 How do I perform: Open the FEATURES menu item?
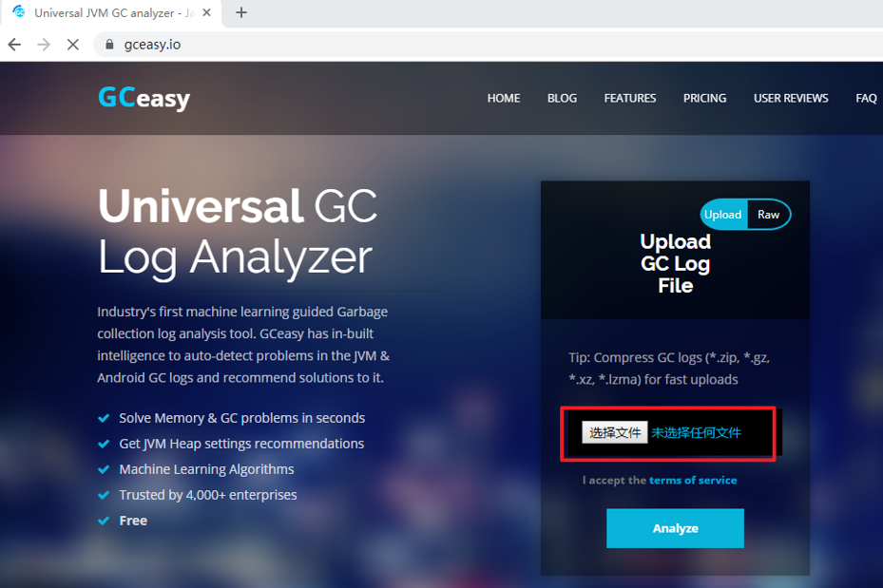pyautogui.click(x=630, y=99)
